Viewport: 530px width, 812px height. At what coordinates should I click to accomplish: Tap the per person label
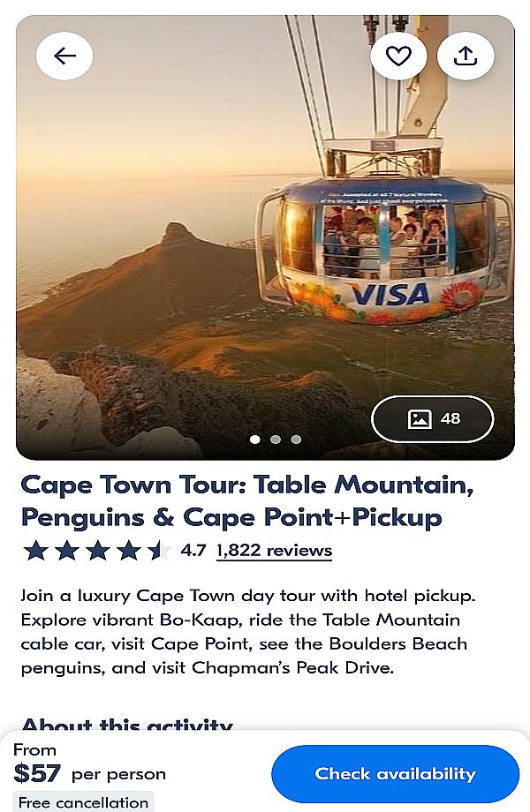118,774
